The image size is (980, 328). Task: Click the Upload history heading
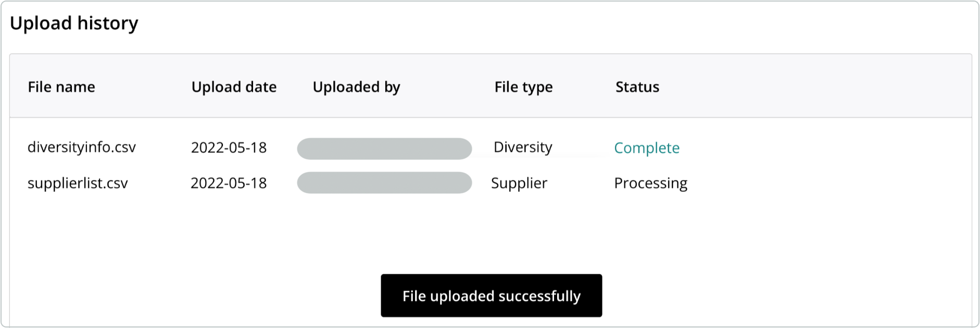(74, 23)
